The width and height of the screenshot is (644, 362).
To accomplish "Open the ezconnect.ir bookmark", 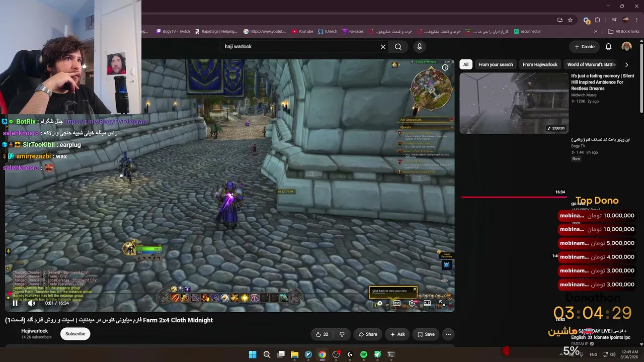I will pyautogui.click(x=527, y=31).
